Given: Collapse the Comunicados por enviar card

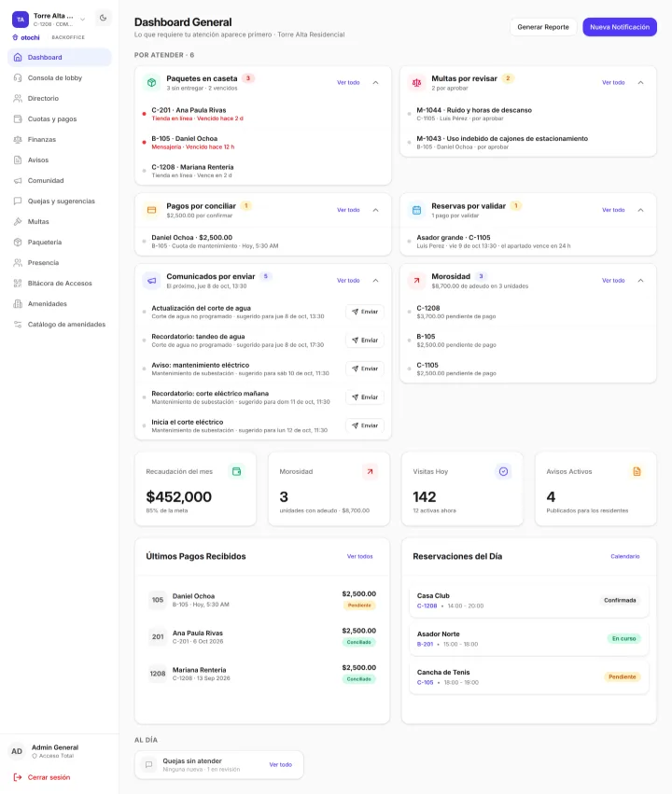Looking at the screenshot, I should pos(376,281).
